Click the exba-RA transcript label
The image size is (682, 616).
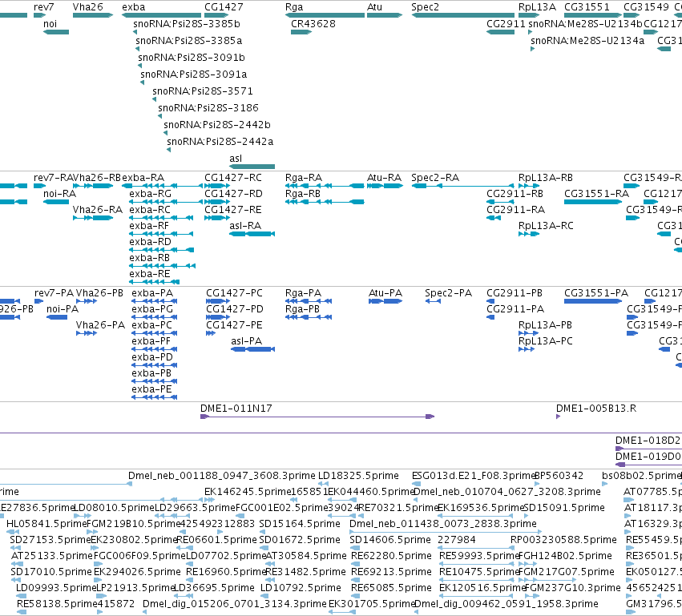[x=143, y=178]
